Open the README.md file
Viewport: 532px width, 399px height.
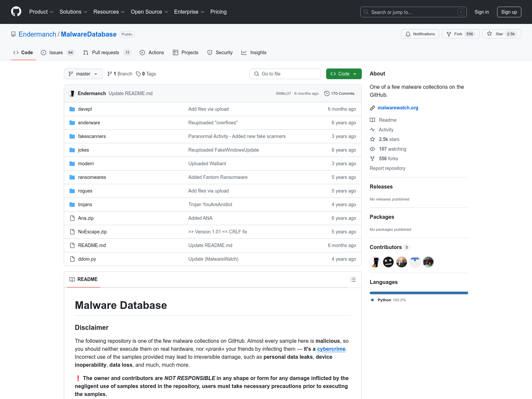pyautogui.click(x=92, y=245)
